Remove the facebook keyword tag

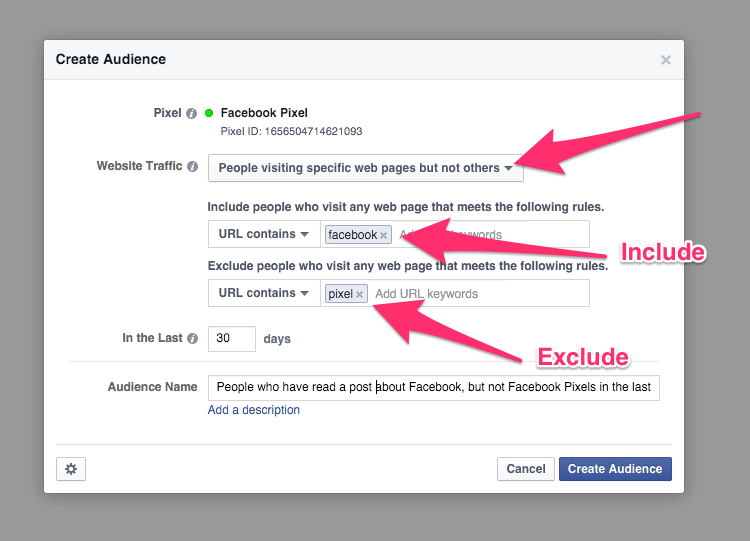(383, 236)
